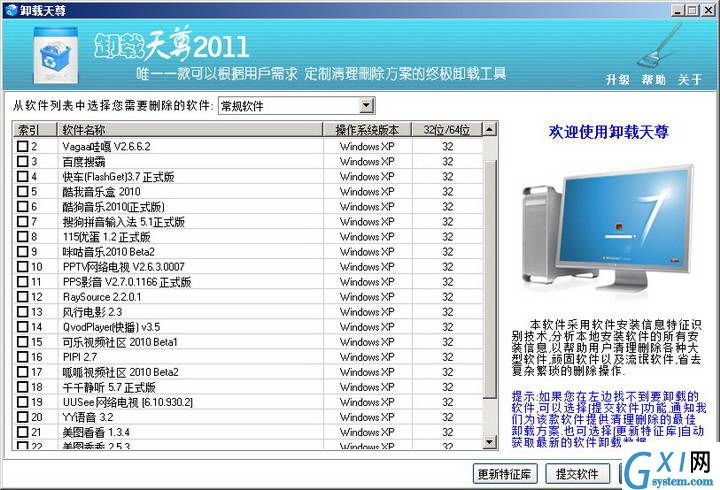Select the Vagaa哇嘎 V2.6.6.2 row name
The image size is (720, 490).
(x=107, y=146)
